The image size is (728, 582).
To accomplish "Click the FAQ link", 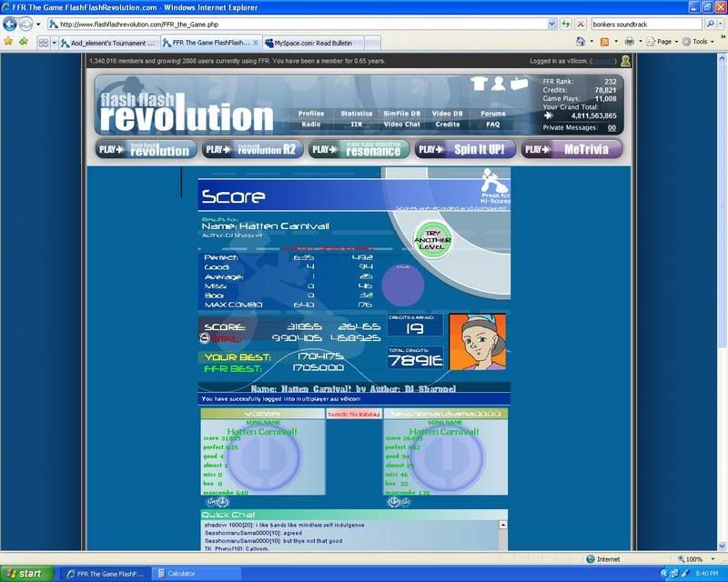I will click(x=493, y=125).
